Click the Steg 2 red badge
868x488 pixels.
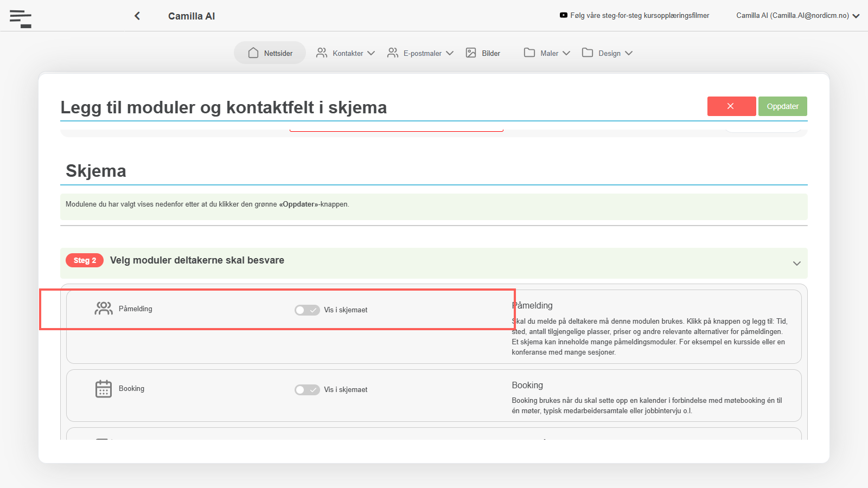pyautogui.click(x=85, y=260)
